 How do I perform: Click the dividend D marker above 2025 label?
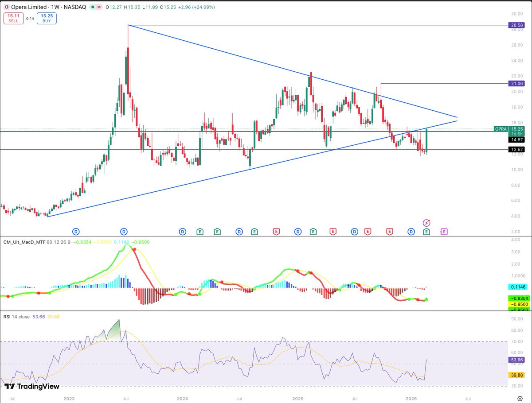point(298,232)
